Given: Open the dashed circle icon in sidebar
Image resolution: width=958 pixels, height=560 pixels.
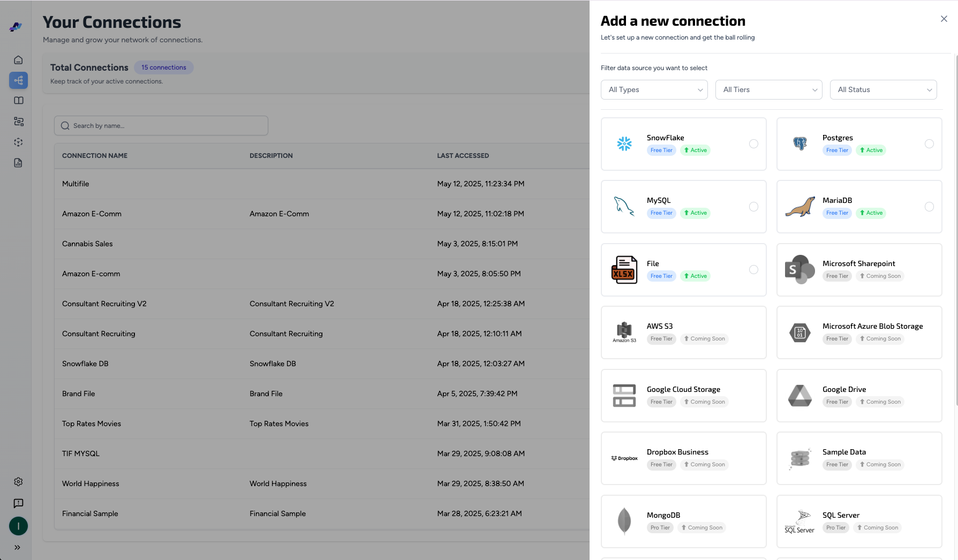Looking at the screenshot, I should coord(18,142).
